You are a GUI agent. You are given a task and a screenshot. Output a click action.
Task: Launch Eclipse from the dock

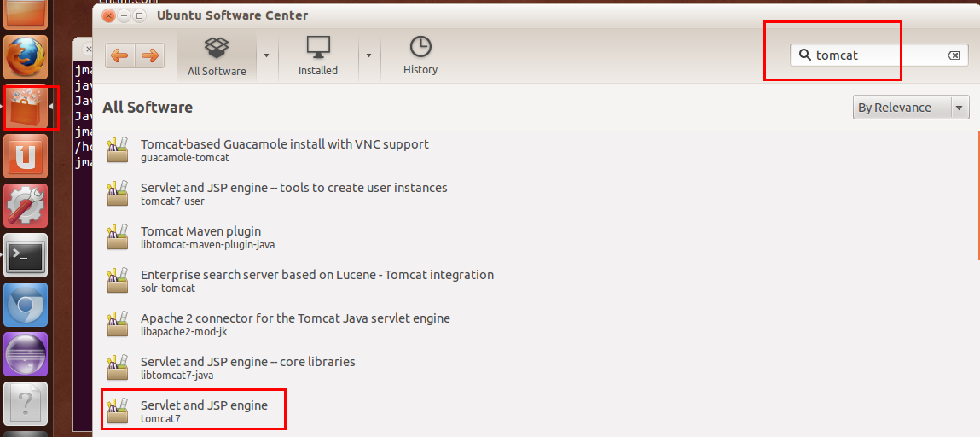tap(26, 354)
